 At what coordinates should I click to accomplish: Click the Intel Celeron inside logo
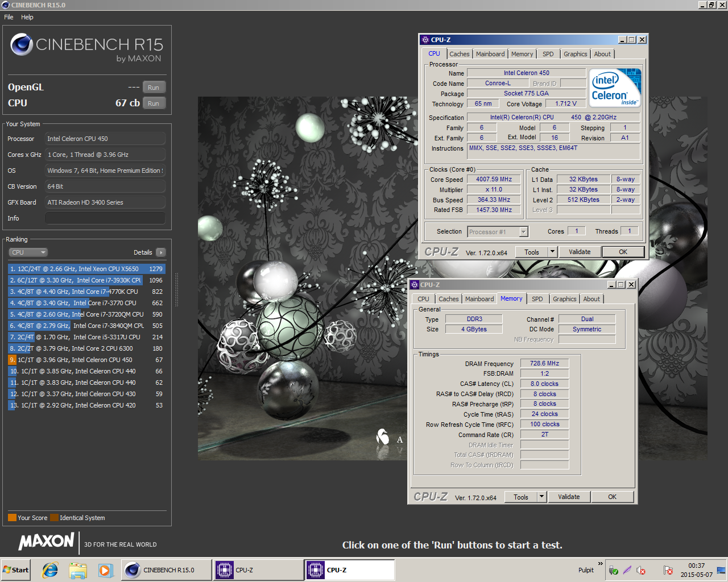pyautogui.click(x=615, y=88)
